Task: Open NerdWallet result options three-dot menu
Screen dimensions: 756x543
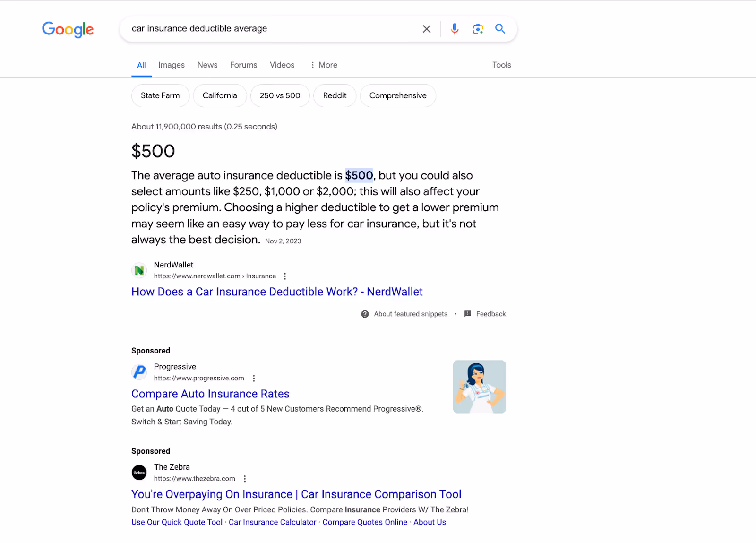Action: click(285, 276)
